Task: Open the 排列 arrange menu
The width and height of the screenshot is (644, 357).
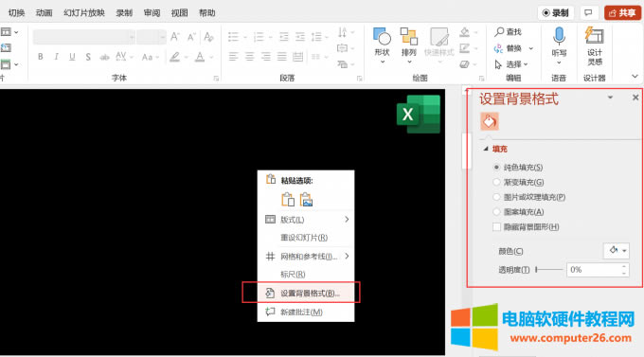Action: pos(409,45)
